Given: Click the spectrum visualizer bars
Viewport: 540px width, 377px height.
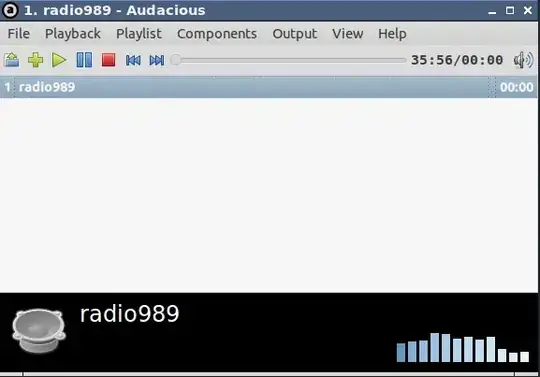Looking at the screenshot, I should [463, 347].
